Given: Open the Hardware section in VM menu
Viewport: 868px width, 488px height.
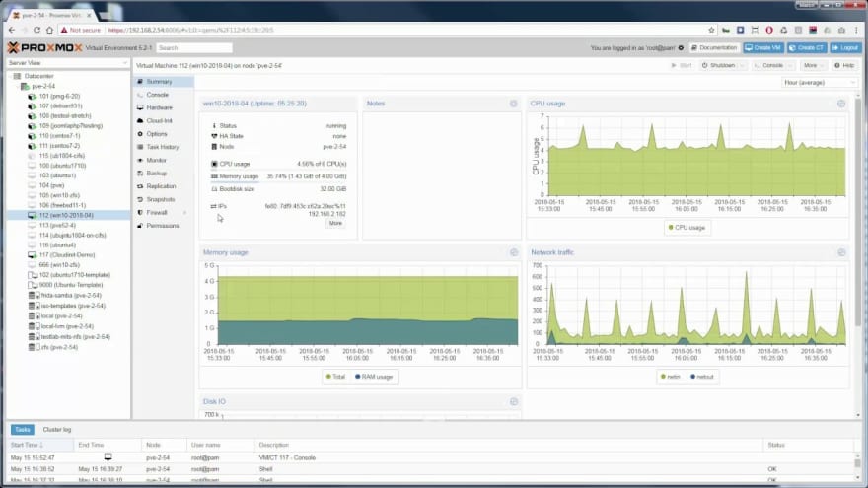Looking at the screenshot, I should point(160,107).
